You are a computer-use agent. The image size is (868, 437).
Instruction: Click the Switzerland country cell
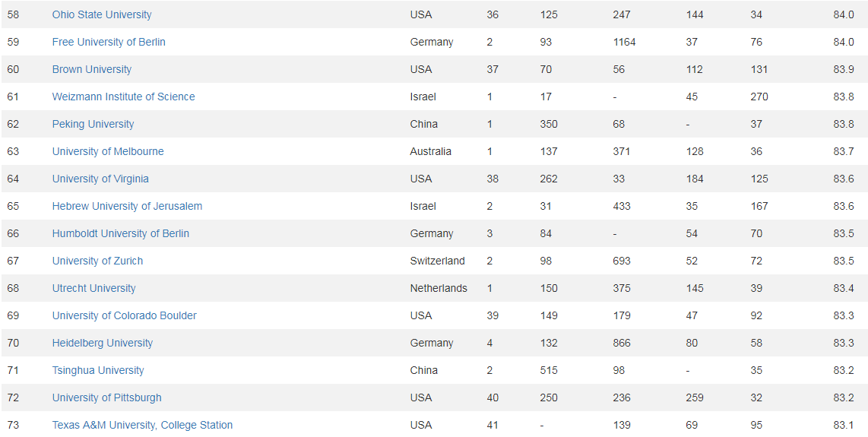[437, 261]
